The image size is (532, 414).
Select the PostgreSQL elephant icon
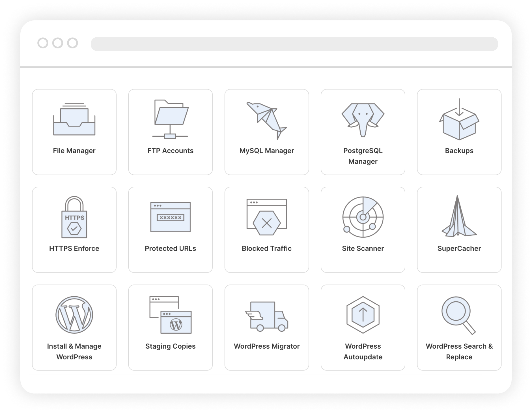(x=363, y=120)
